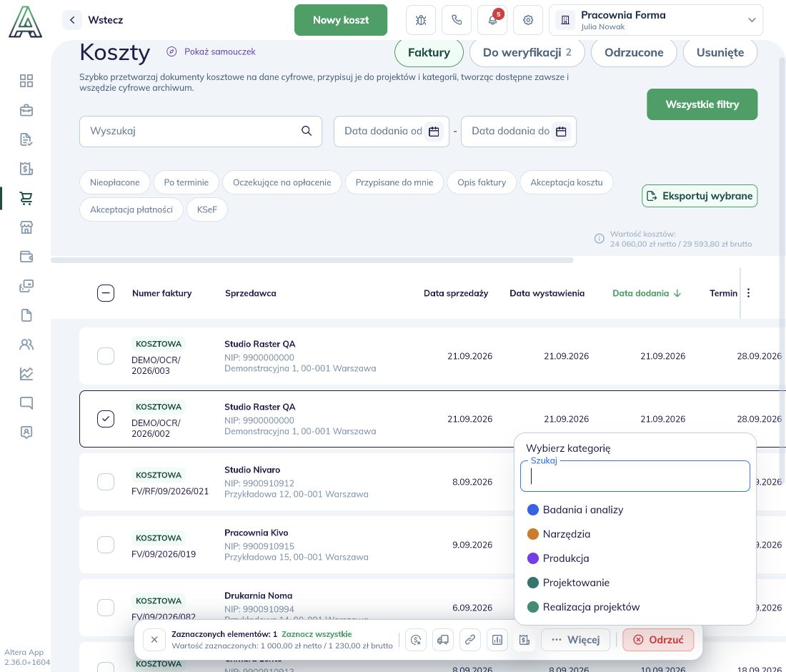Switch to the Usunięte tab
This screenshot has height=672, width=786.
(720, 53)
